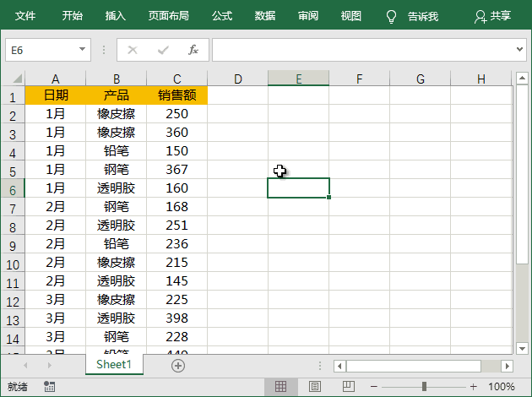532x397 pixels.
Task: Open the 公式 ribbon tab
Action: (222, 15)
